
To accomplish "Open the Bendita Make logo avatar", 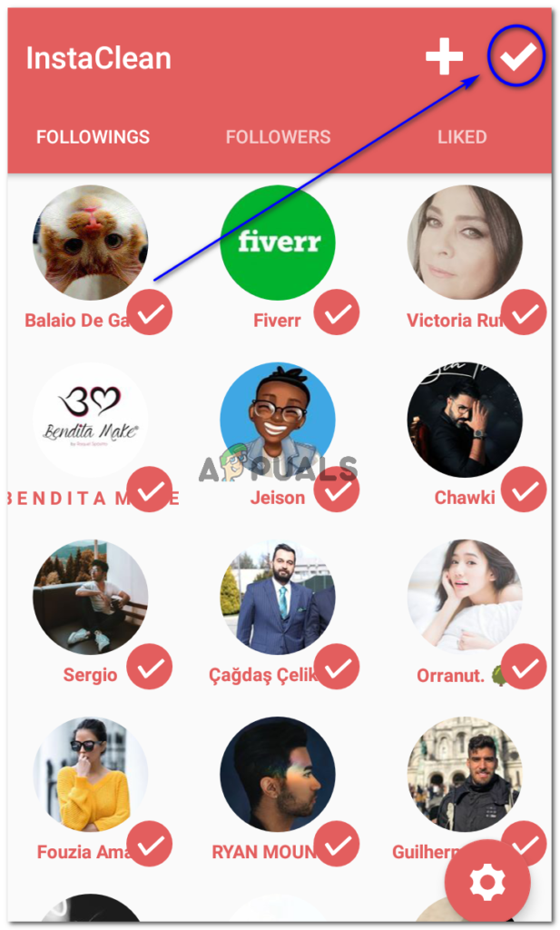I will [x=90, y=420].
